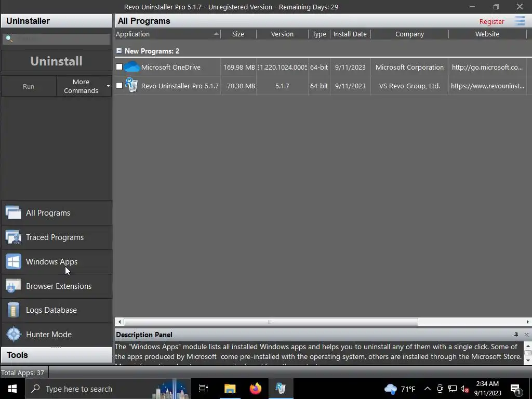This screenshot has width=532, height=399.
Task: Open the More Commands dropdown
Action: tap(84, 86)
